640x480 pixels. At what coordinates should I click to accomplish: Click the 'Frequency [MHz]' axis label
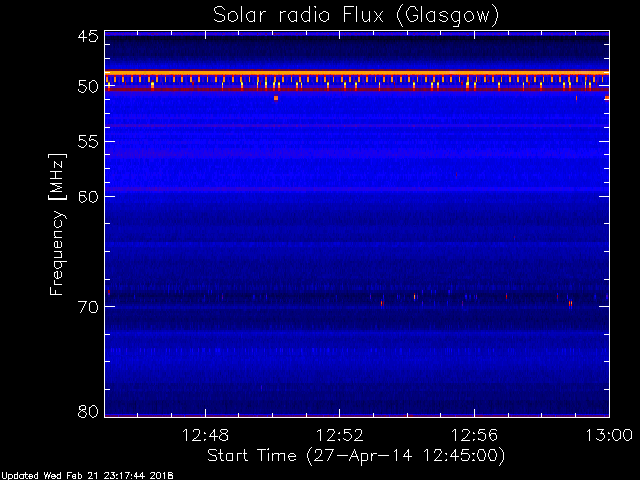point(58,224)
